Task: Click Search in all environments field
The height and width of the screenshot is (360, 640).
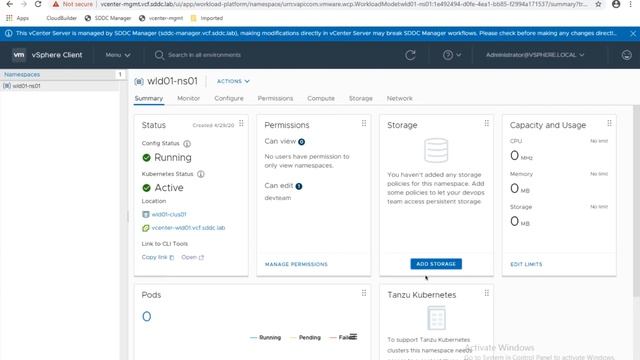Action: pos(204,55)
